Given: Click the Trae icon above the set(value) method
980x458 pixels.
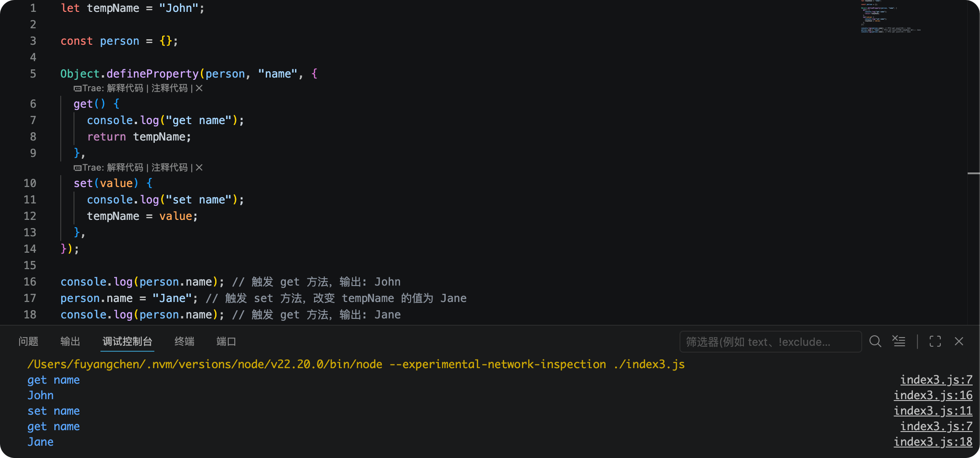Looking at the screenshot, I should [x=78, y=168].
